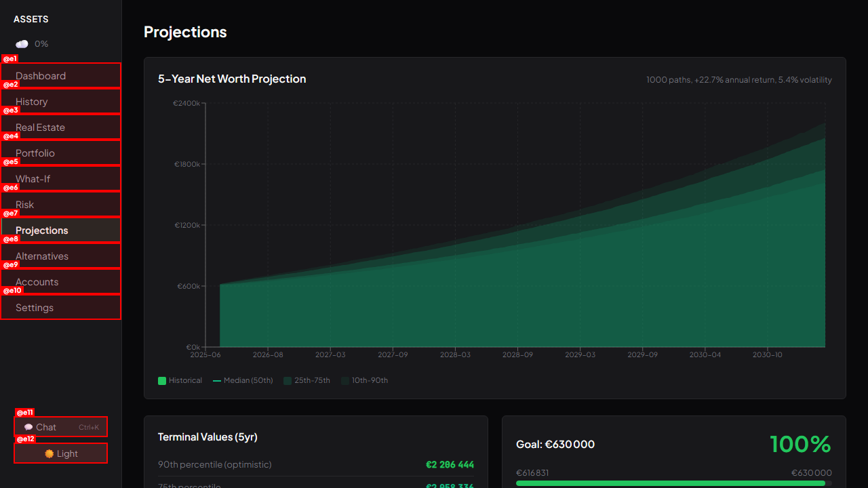Select the Projections sidebar item
Image resolution: width=868 pixels, height=488 pixels.
61,230
